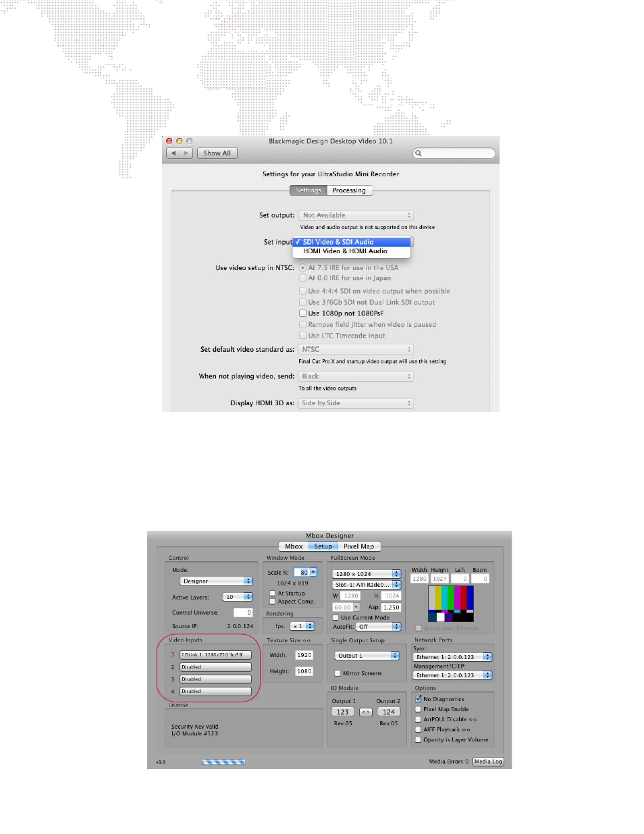The height and width of the screenshot is (834, 644).
Task: Click the Control Universe field
Action: point(243,613)
